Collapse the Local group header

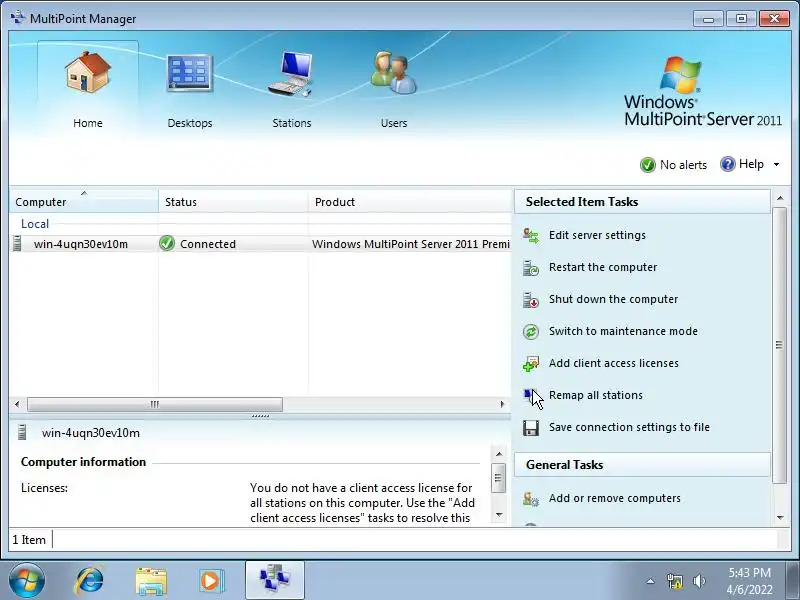pos(35,223)
